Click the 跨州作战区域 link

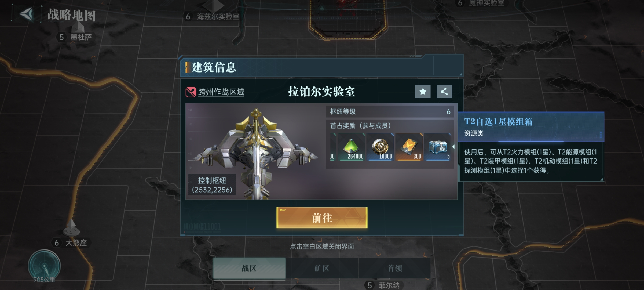point(221,92)
